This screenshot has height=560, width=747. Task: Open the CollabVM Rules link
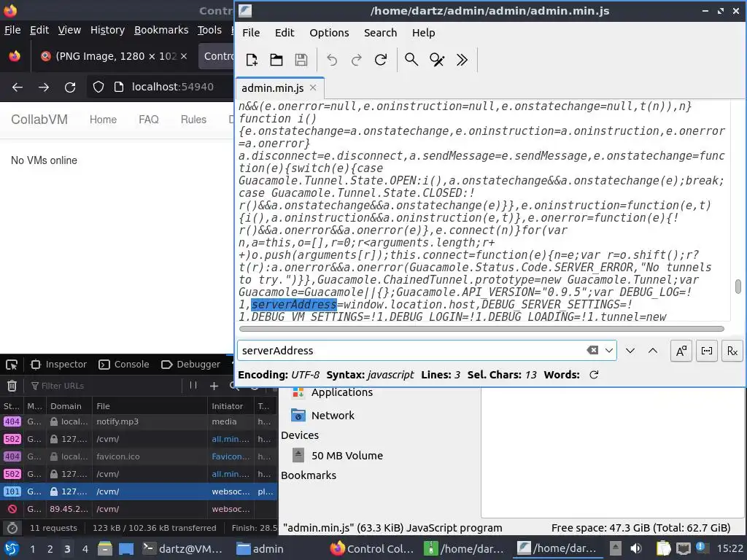click(x=193, y=120)
